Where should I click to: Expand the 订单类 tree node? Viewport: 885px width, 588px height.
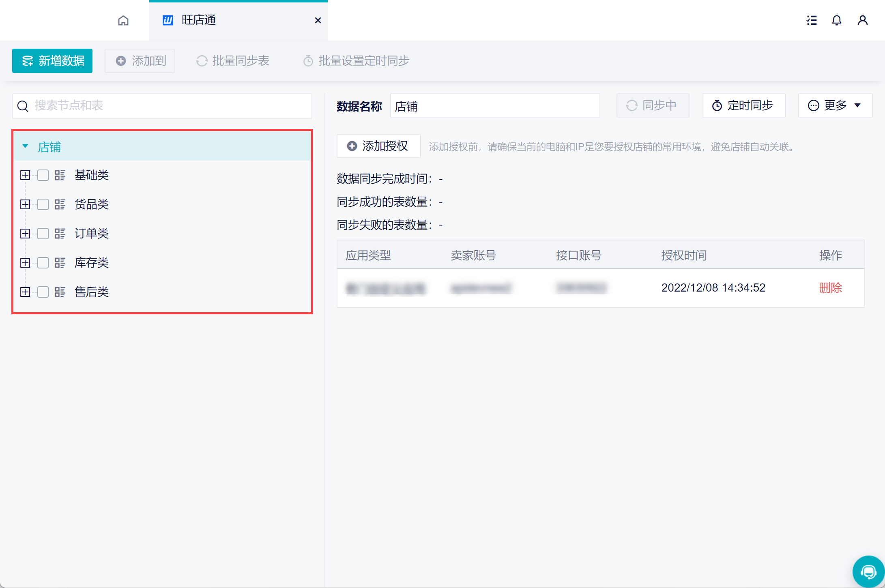25,234
